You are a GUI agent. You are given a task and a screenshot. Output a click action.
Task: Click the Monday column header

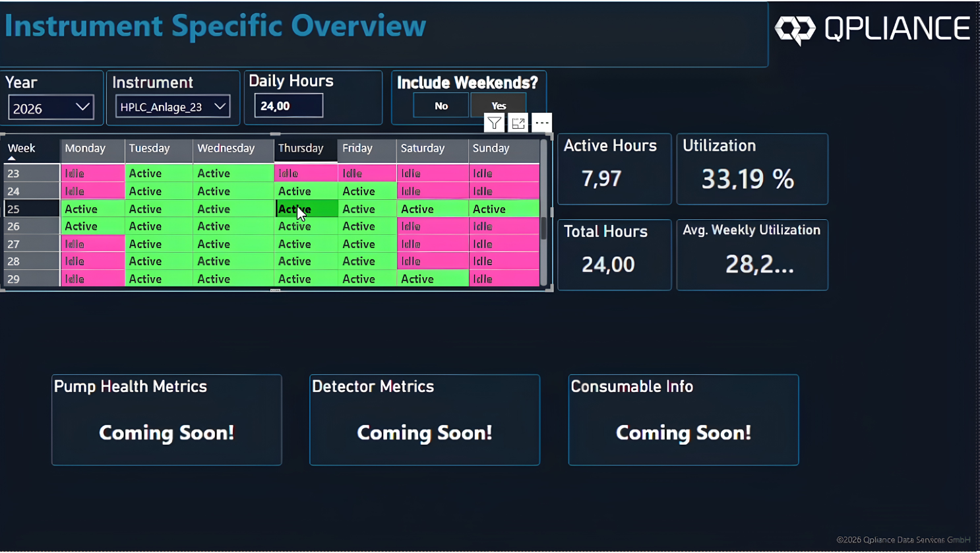coord(93,149)
